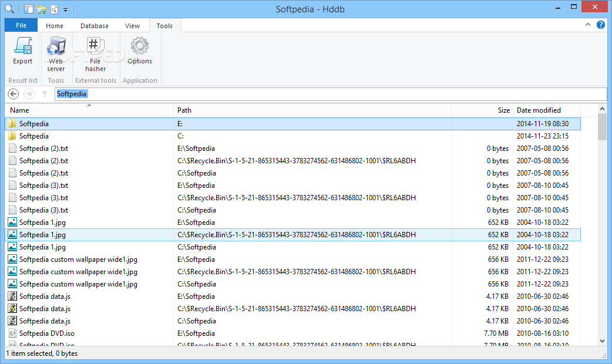Click image icon of custom wallpaper wide1.jpg in E:\Softpedia

[x=12, y=259]
